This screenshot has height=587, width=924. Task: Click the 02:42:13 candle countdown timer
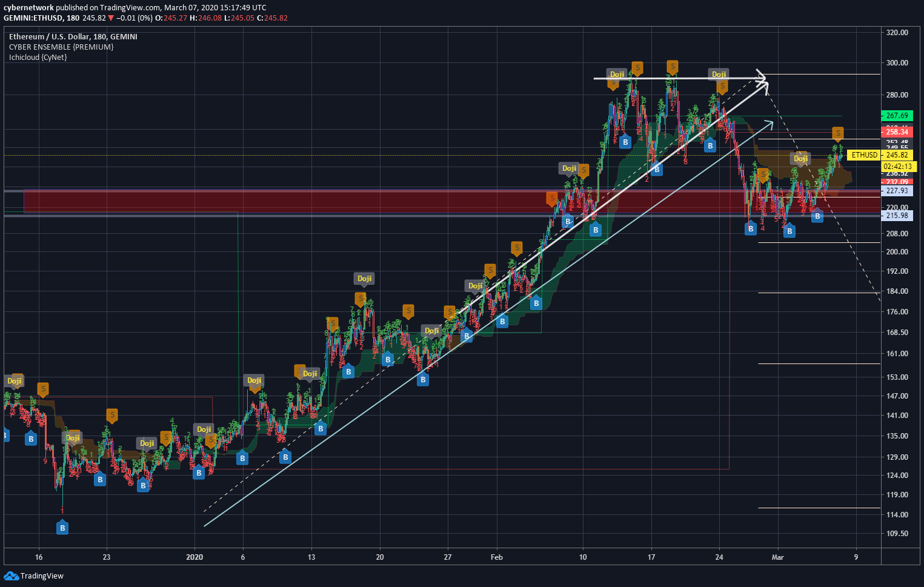tap(898, 166)
